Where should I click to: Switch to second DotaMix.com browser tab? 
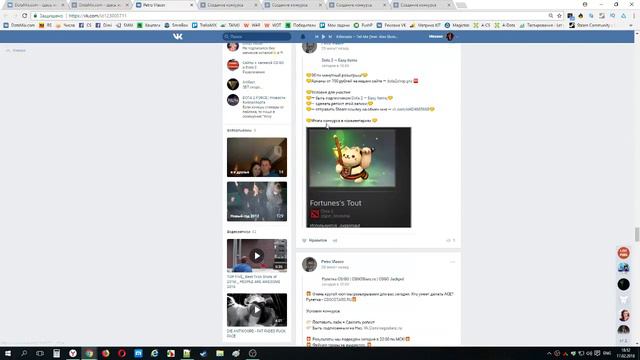tap(100, 5)
